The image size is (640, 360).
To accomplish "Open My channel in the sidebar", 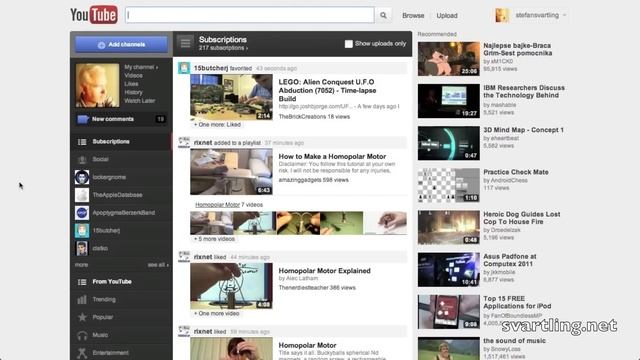I will pos(141,67).
